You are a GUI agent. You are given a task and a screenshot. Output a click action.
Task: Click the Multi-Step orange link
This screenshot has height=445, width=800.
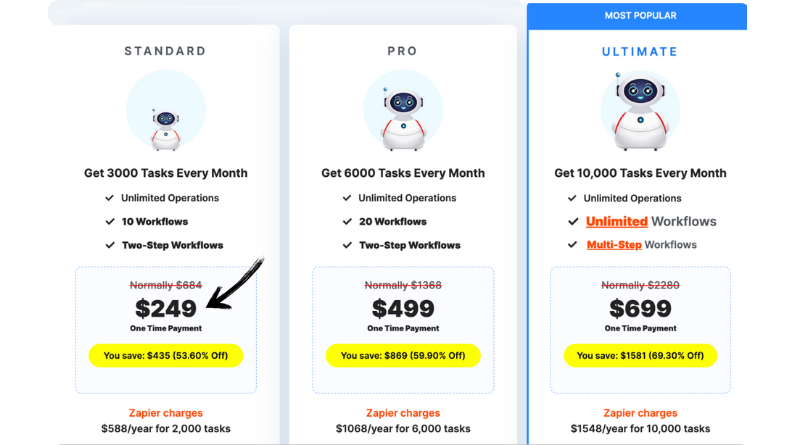614,245
